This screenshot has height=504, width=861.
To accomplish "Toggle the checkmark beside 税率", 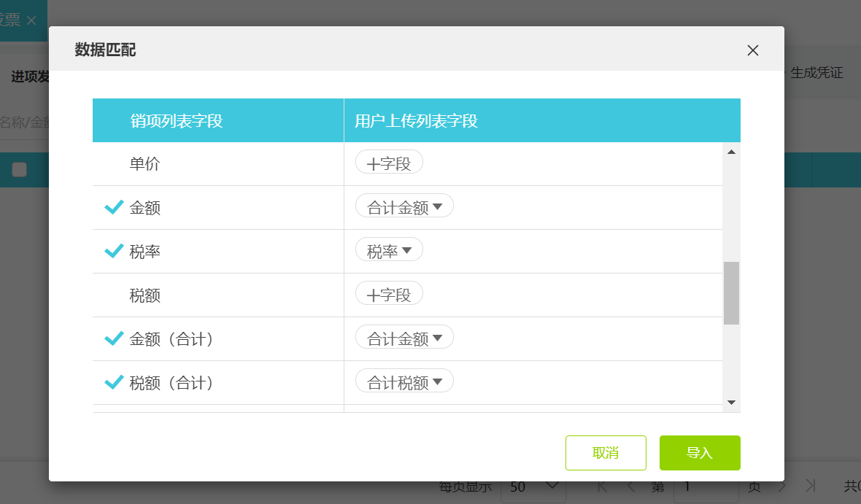I will (x=114, y=251).
